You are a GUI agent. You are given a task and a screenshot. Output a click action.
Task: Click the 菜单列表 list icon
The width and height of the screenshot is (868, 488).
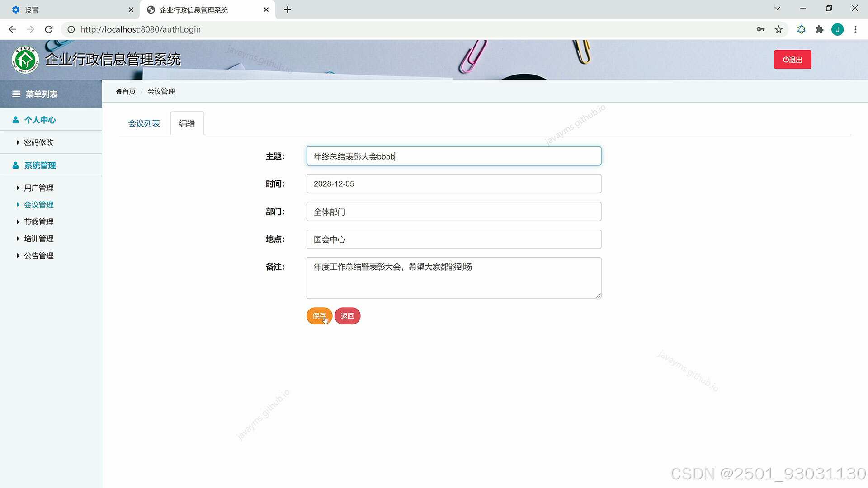click(x=16, y=94)
